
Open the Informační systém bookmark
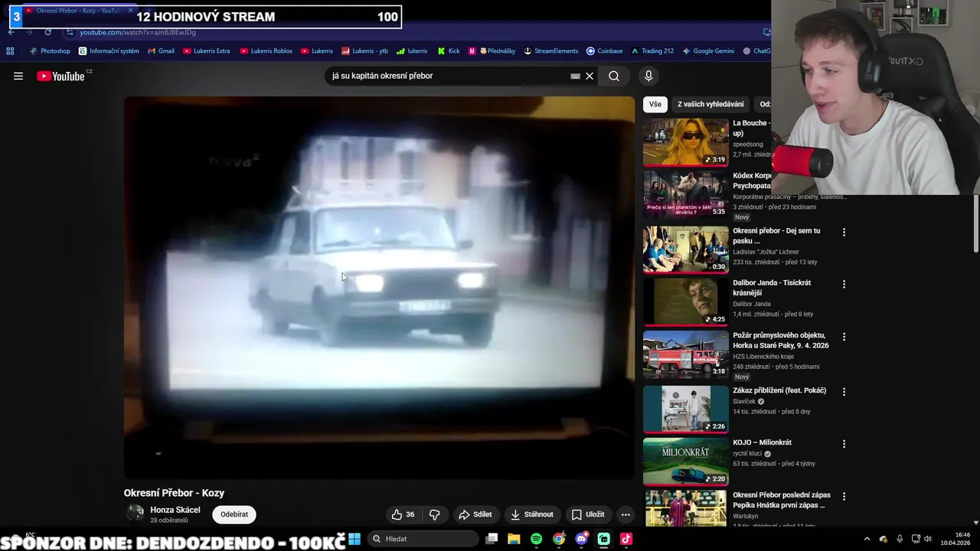(x=109, y=51)
